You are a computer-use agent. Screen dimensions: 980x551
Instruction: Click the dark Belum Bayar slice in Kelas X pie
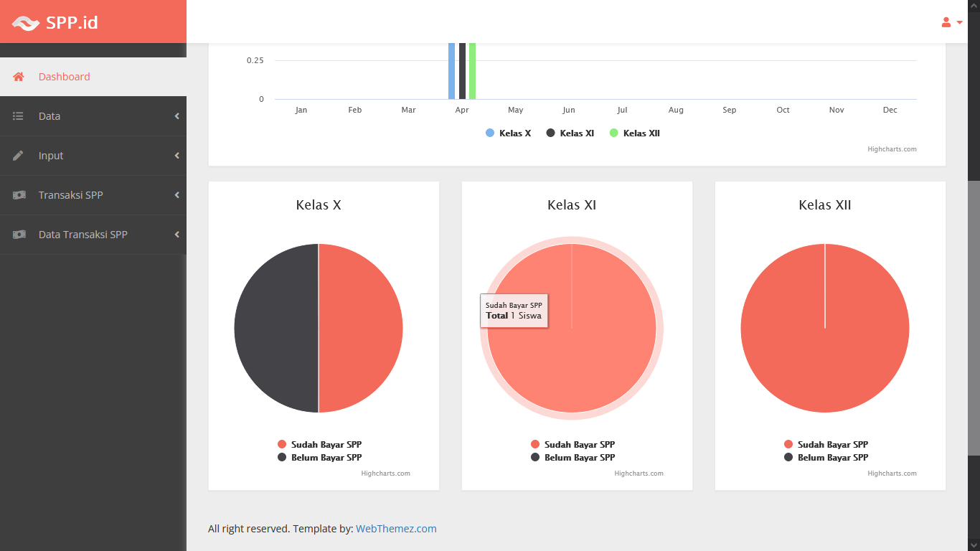coord(276,328)
